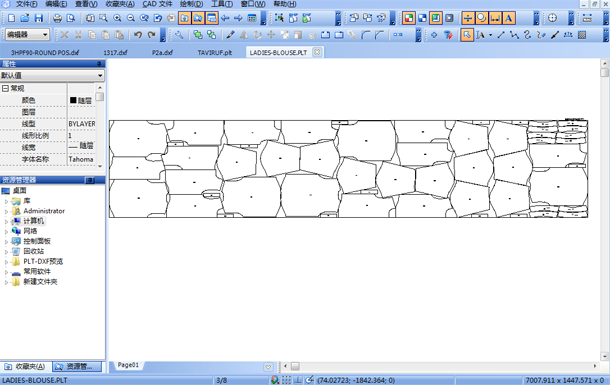Select the pencil edit tool
The width and height of the screenshot is (610, 385).
click(x=230, y=35)
